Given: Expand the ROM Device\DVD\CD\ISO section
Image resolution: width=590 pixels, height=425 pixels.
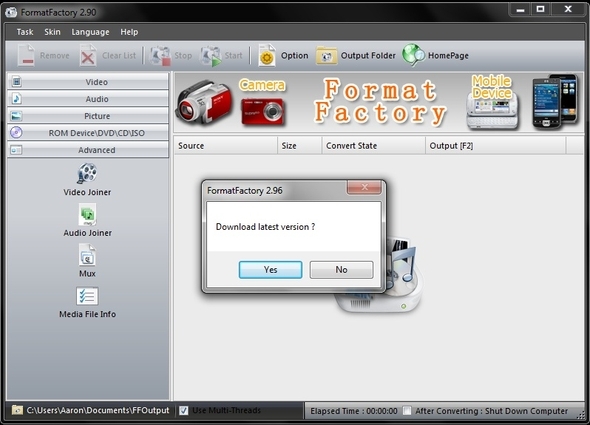Looking at the screenshot, I should click(88, 133).
